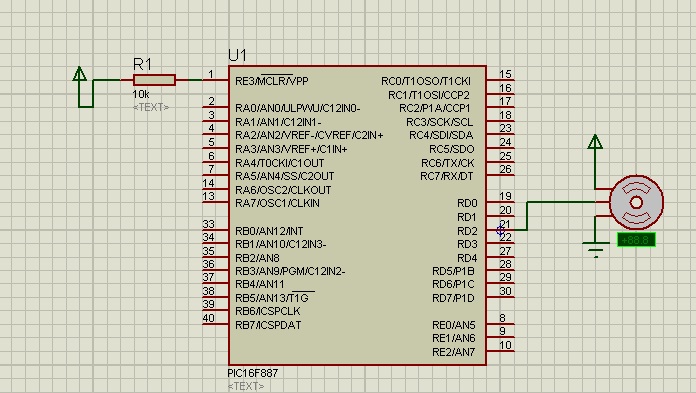Click pin RE3/MCLR/VPP label
696x393 pixels.
[272, 81]
